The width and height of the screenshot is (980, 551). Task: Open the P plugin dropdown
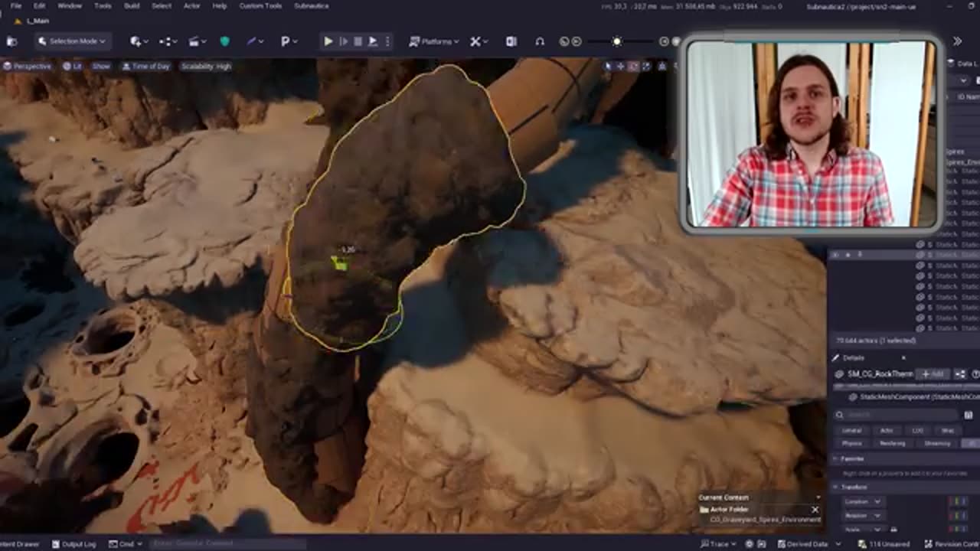tap(289, 41)
